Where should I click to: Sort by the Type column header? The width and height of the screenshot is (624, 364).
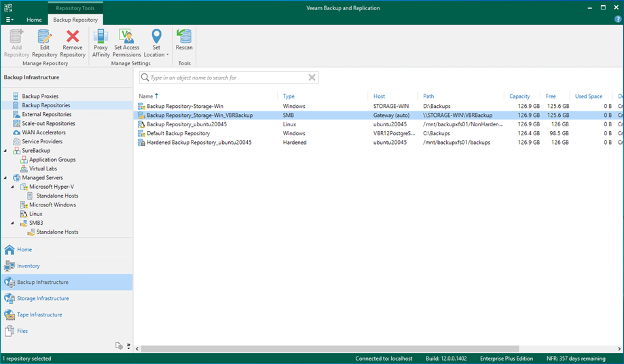(x=289, y=96)
